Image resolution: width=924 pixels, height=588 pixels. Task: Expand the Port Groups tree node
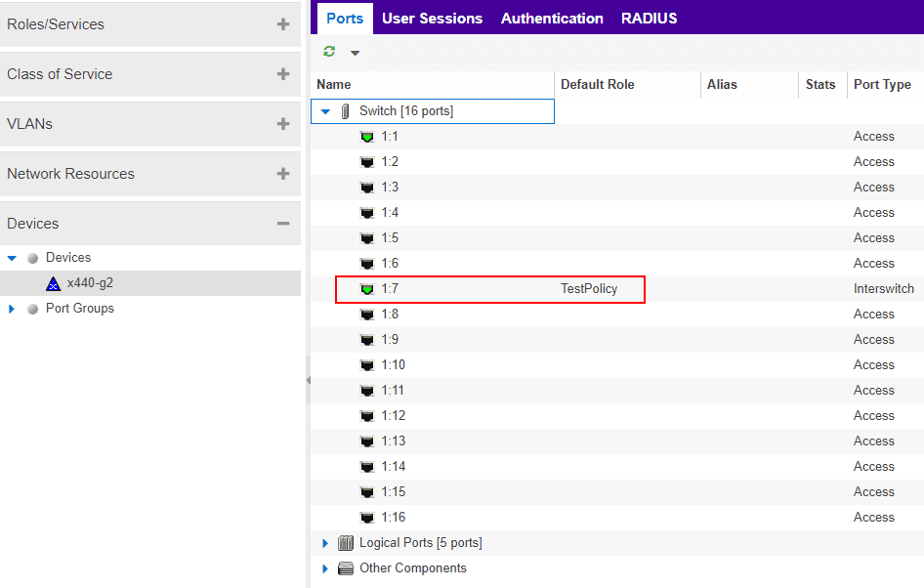11,309
